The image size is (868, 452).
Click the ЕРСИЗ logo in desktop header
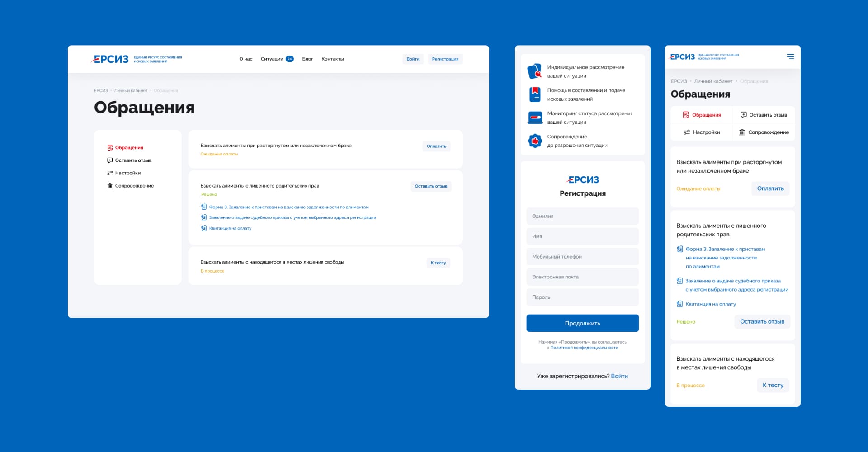(110, 59)
